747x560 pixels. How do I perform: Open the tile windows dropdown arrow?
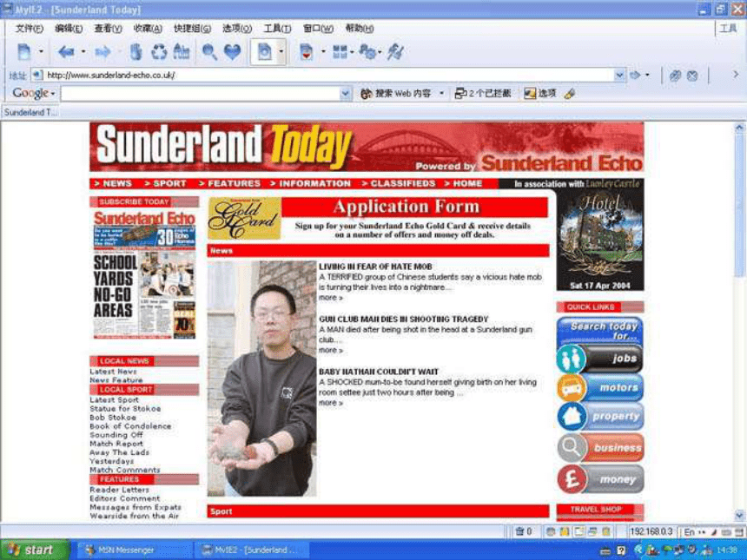point(352,52)
